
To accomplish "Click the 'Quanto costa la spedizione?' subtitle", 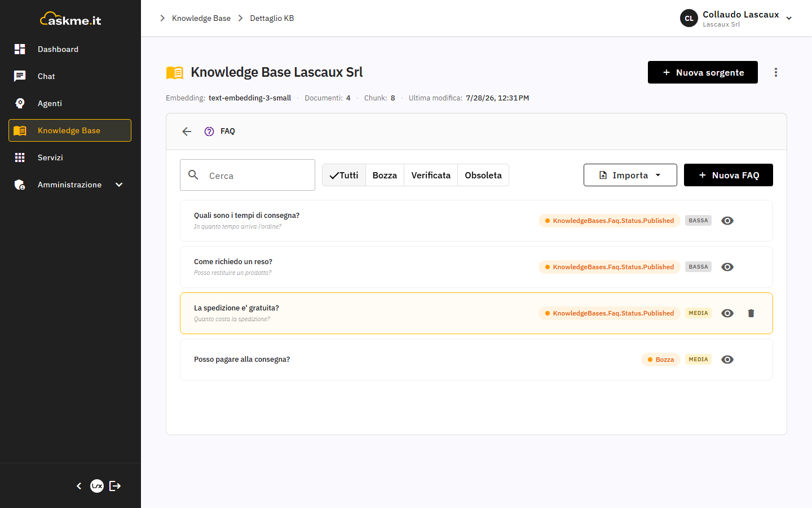I will (232, 319).
